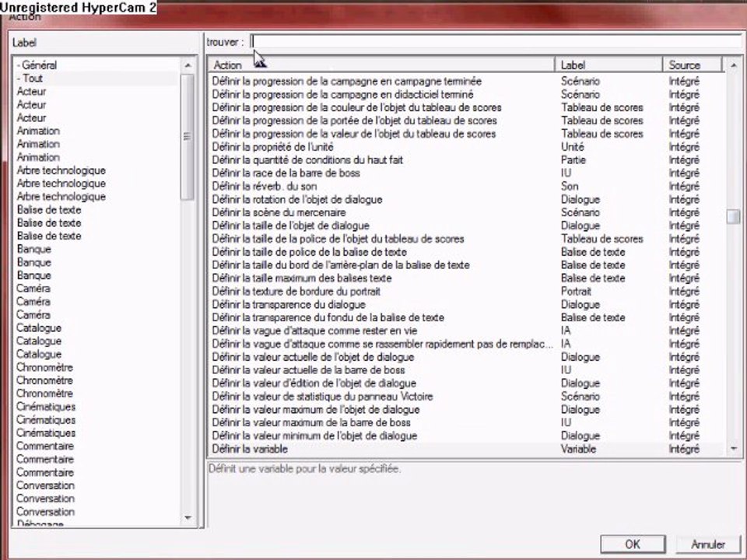
Task: Click action list scroll up arrow
Action: click(x=733, y=65)
